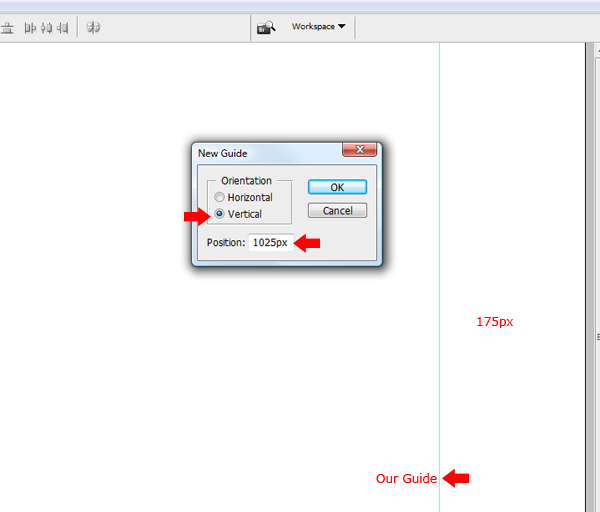The height and width of the screenshot is (512, 600).
Task: Close the New Guide dialog with X
Action: click(360, 150)
